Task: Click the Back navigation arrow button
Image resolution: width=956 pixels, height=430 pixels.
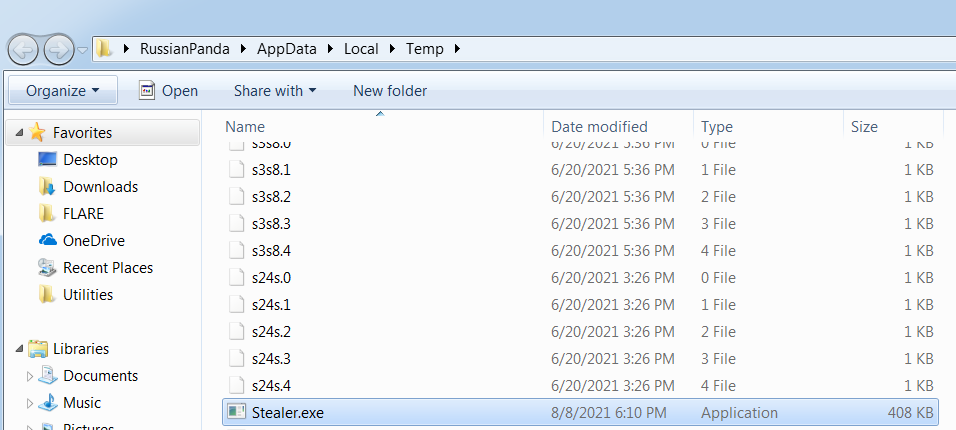Action: click(x=24, y=50)
